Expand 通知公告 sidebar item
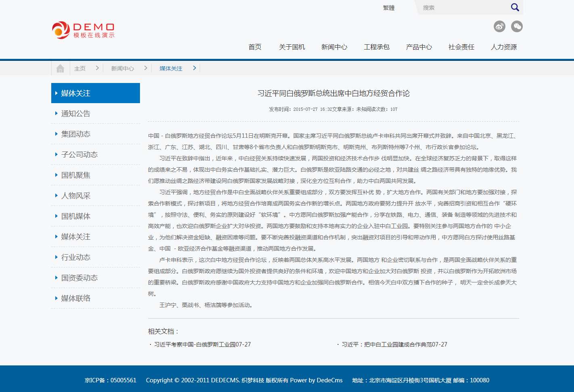Image resolution: width=574 pixels, height=392 pixels. [75, 114]
